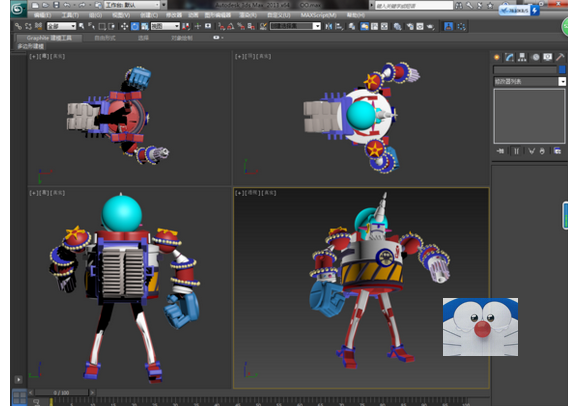Click the star favorites icon in title bar

[x=490, y=5]
